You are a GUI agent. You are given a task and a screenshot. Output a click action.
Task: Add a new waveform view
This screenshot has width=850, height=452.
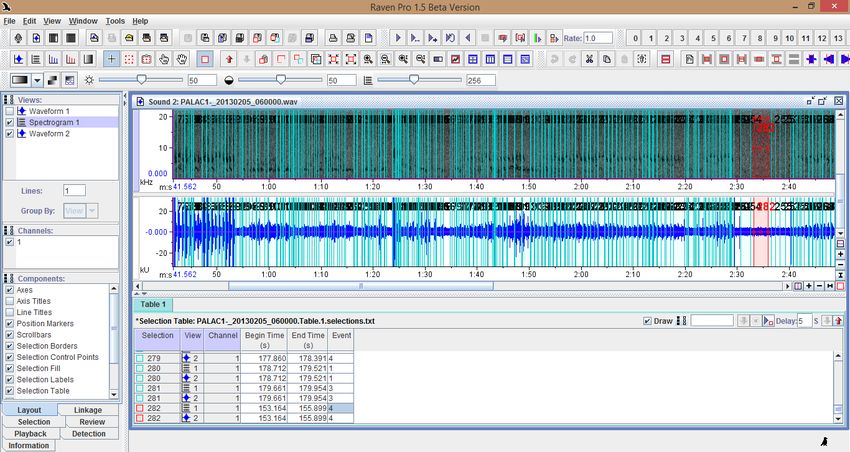[18, 59]
